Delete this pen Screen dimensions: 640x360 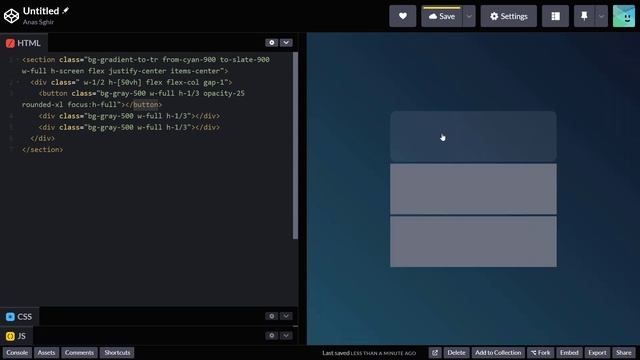456,353
